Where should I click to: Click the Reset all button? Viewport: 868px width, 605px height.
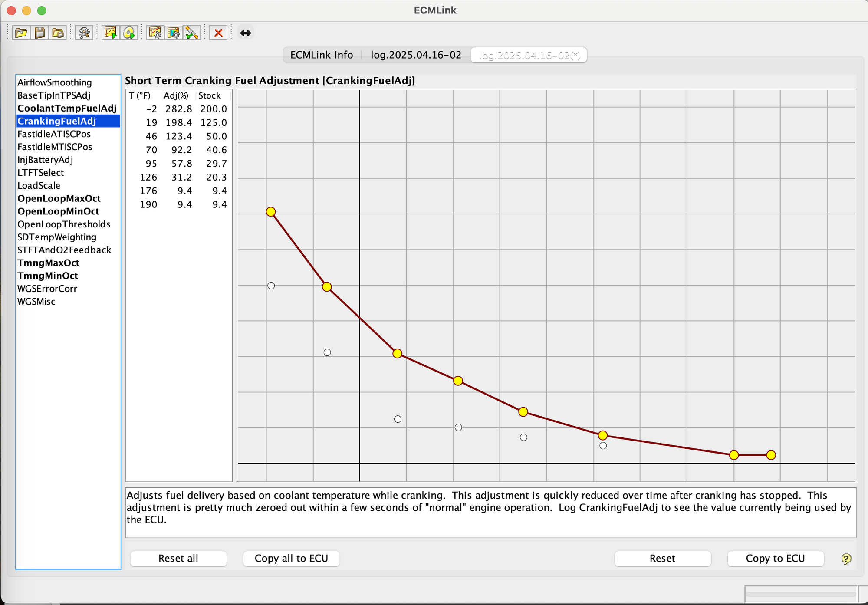tap(178, 559)
